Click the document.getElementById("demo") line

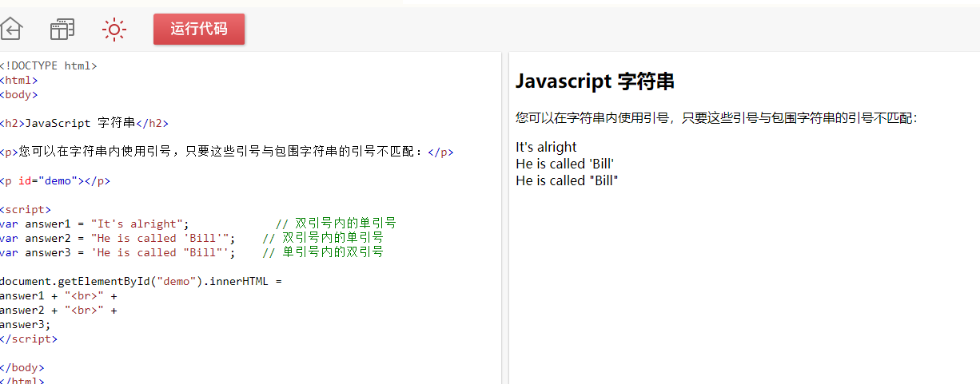(x=141, y=281)
